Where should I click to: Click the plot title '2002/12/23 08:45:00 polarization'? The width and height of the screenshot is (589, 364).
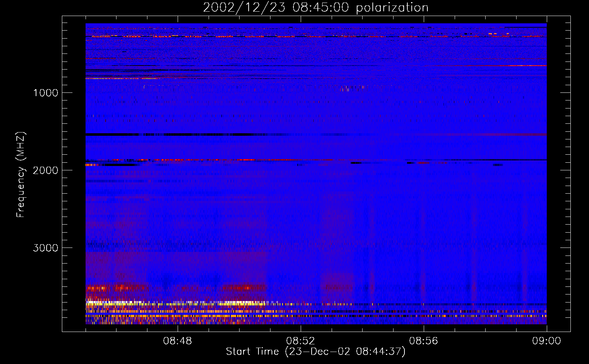click(316, 8)
